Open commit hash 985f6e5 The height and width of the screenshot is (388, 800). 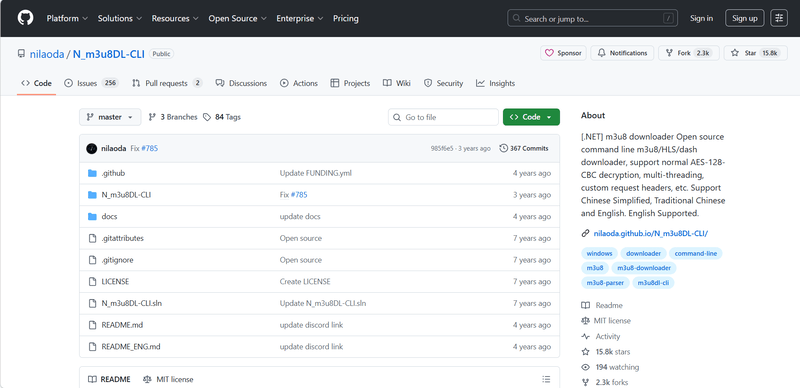tap(442, 149)
